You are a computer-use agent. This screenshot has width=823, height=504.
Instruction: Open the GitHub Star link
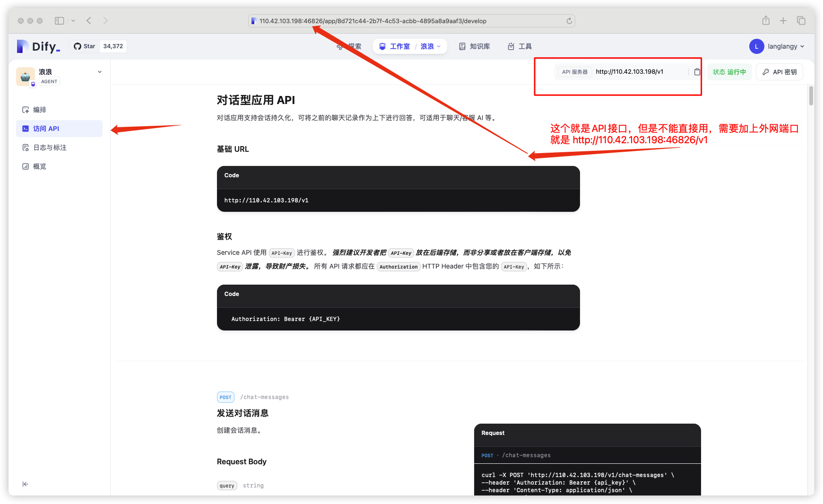click(x=85, y=46)
